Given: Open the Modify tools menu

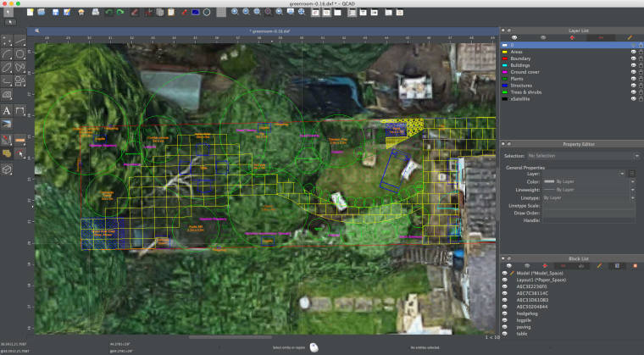Looking at the screenshot, I should point(7,140).
